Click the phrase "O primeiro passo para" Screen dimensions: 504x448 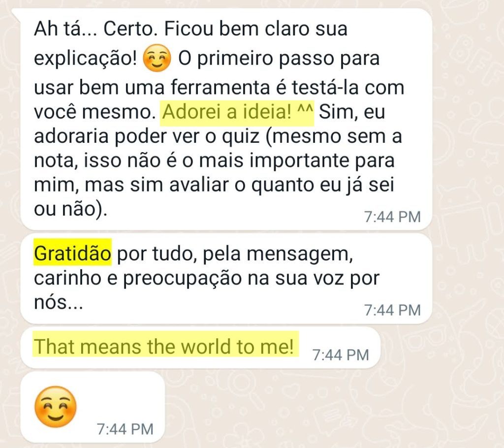(279, 59)
